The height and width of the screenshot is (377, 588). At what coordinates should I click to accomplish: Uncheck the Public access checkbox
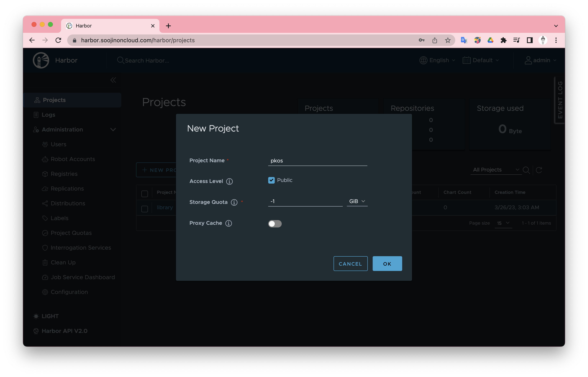tap(271, 180)
